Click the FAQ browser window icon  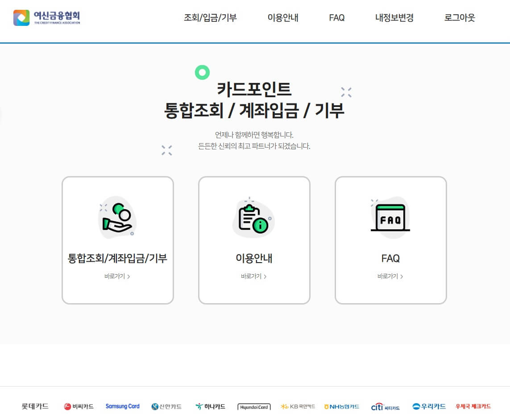click(x=390, y=218)
